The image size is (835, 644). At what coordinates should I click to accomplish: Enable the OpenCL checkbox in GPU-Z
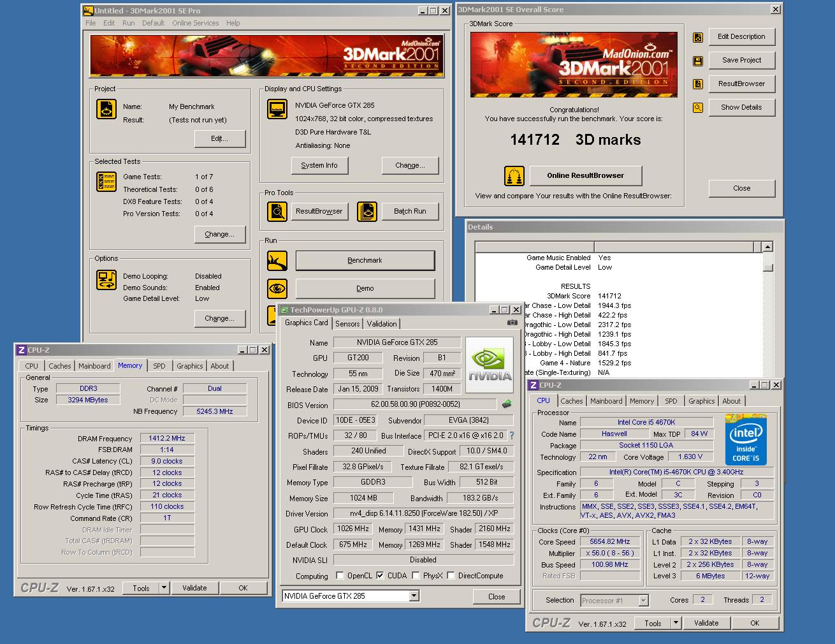(x=340, y=576)
